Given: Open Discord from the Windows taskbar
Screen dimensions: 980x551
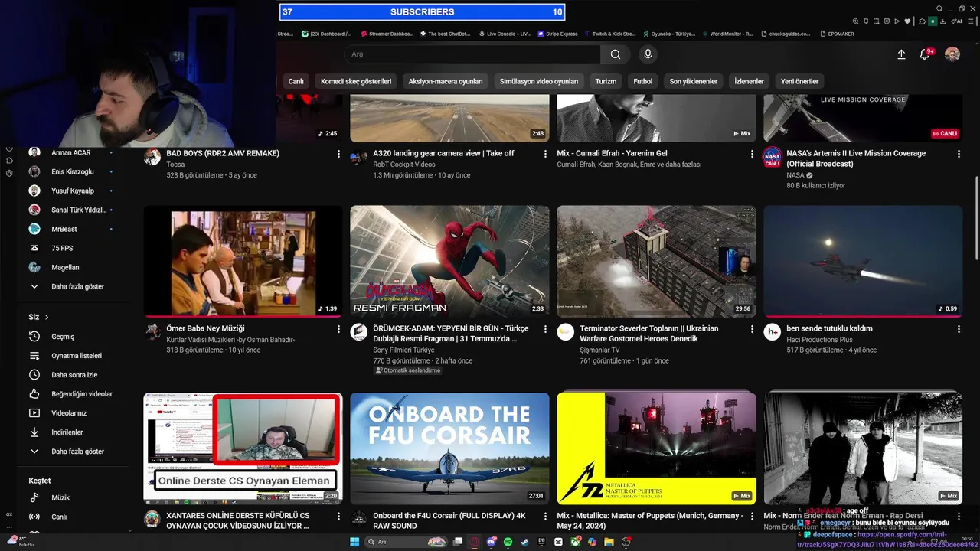Looking at the screenshot, I should tap(492, 542).
